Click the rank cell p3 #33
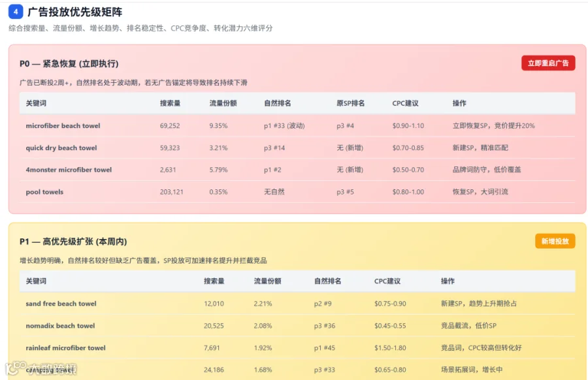 point(325,370)
